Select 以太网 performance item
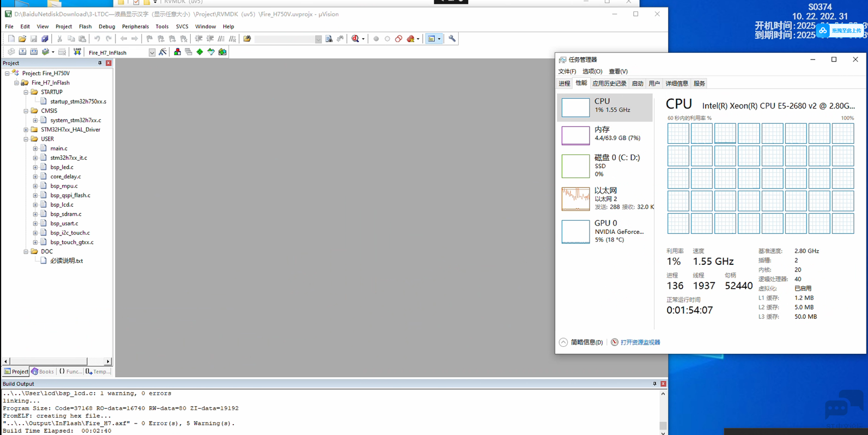The height and width of the screenshot is (435, 868). (605, 198)
